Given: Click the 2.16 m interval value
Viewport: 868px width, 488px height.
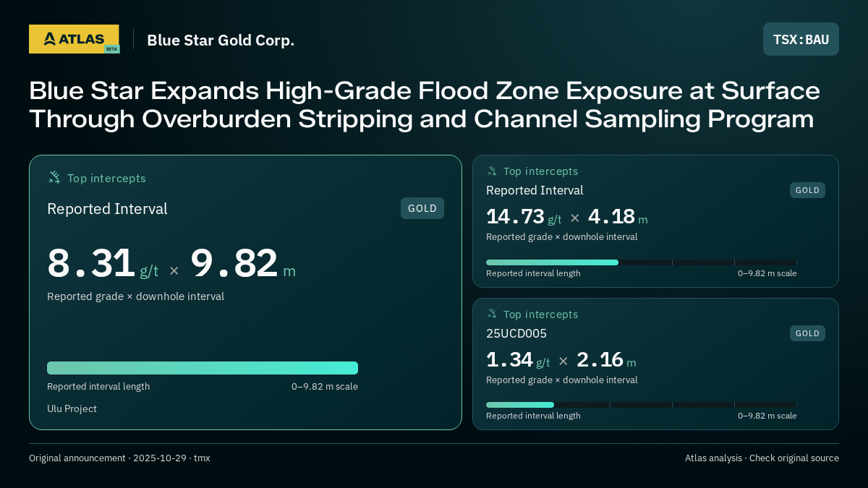Looking at the screenshot, I should (x=606, y=360).
